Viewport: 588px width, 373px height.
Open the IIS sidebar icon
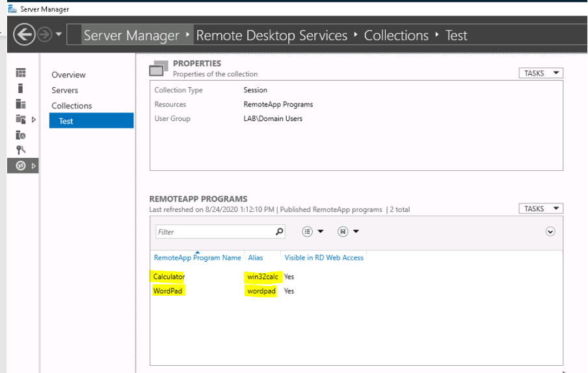(21, 135)
